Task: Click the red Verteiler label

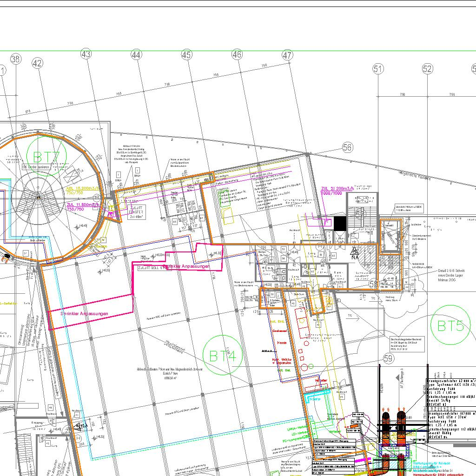Action: pyautogui.click(x=321, y=381)
